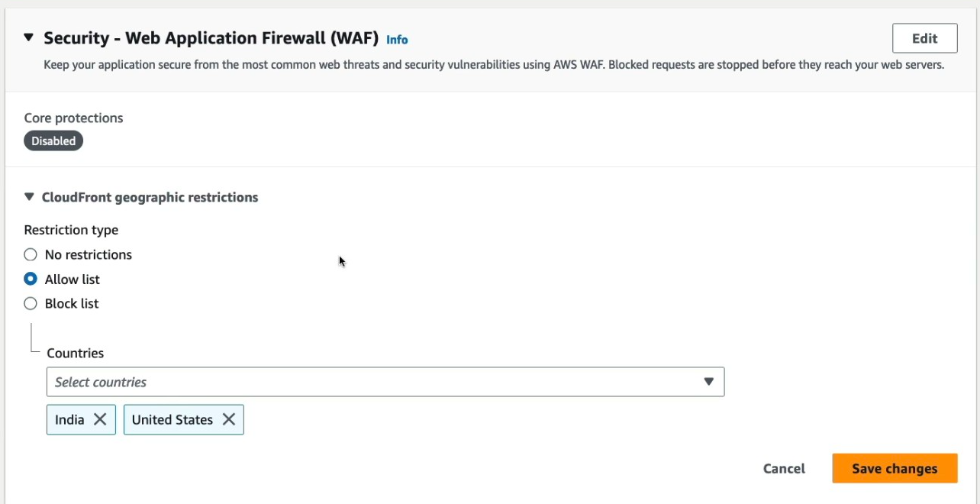Open the countries dropdown arrow

[x=708, y=382]
